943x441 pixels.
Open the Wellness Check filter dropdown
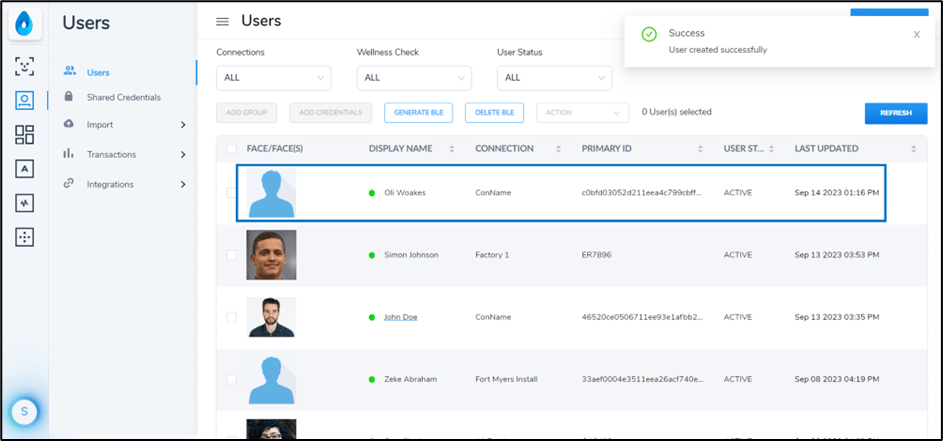(x=414, y=78)
